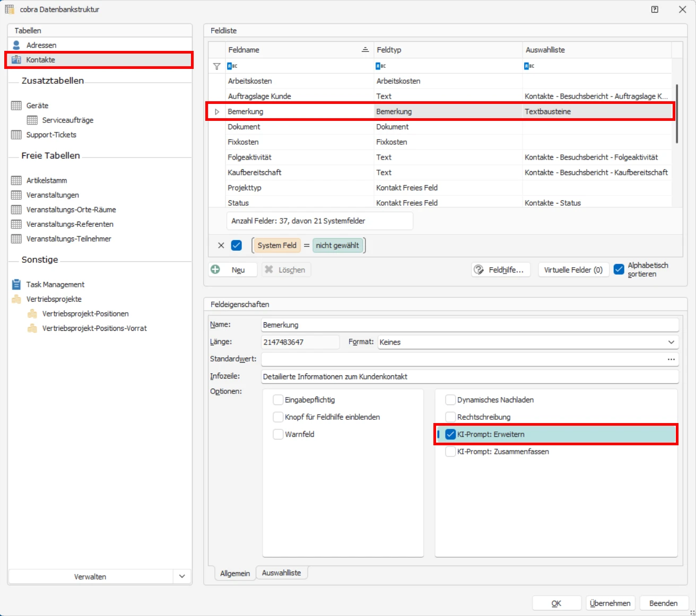Expand the Bemerkung row arrow
Screen dimensions: 696x616
pos(216,112)
